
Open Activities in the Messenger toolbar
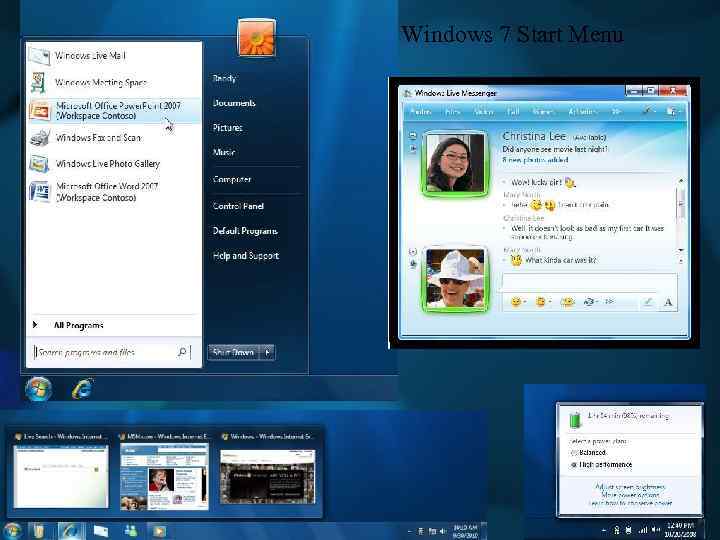pos(582,112)
